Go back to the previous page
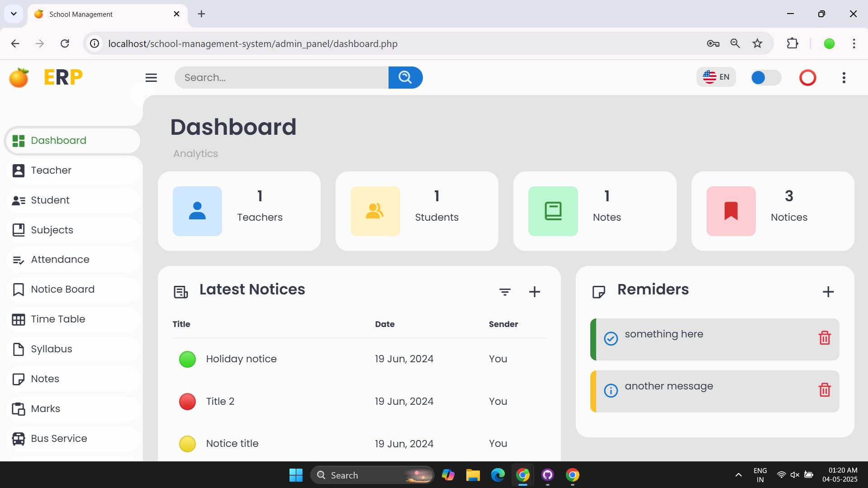The image size is (868, 488). coord(15,43)
